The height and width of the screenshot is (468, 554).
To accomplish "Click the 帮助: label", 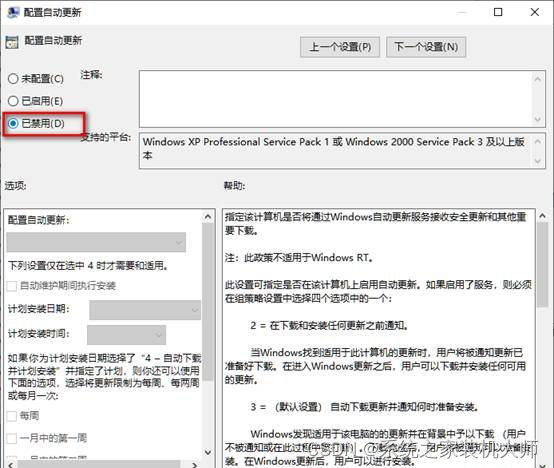I will pos(234,185).
